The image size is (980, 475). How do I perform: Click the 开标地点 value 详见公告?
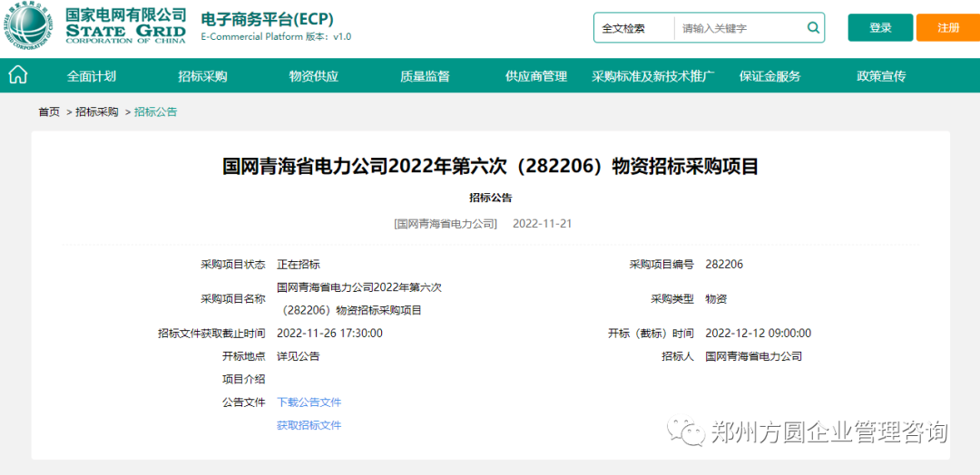[299, 357]
